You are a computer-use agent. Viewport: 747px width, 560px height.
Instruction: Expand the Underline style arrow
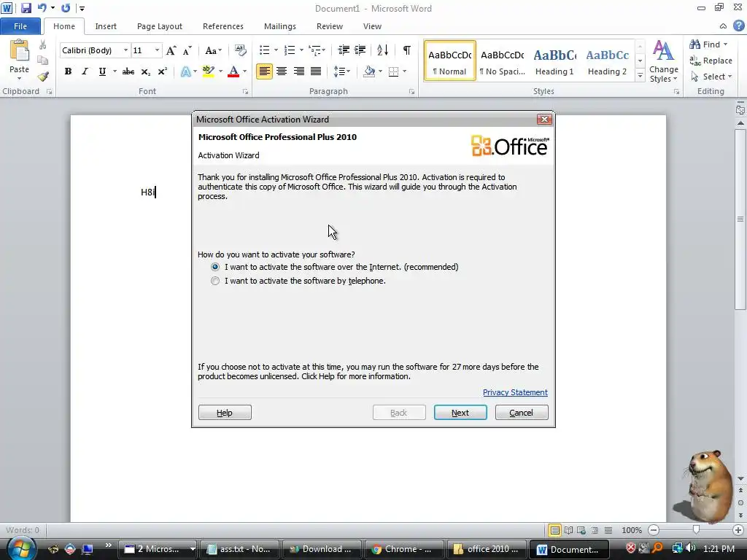coord(115,71)
